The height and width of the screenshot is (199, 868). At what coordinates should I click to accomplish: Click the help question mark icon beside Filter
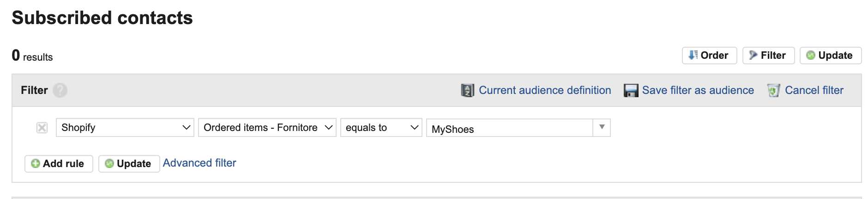click(60, 90)
